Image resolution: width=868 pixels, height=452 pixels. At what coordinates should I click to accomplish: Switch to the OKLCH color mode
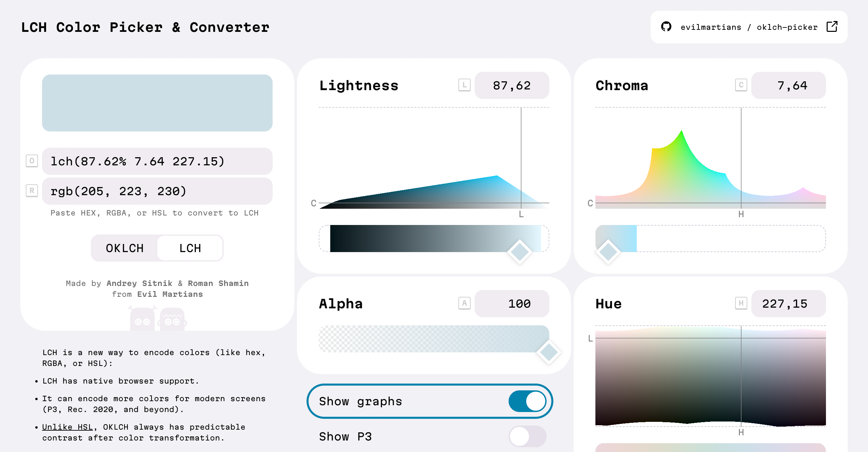click(x=125, y=248)
